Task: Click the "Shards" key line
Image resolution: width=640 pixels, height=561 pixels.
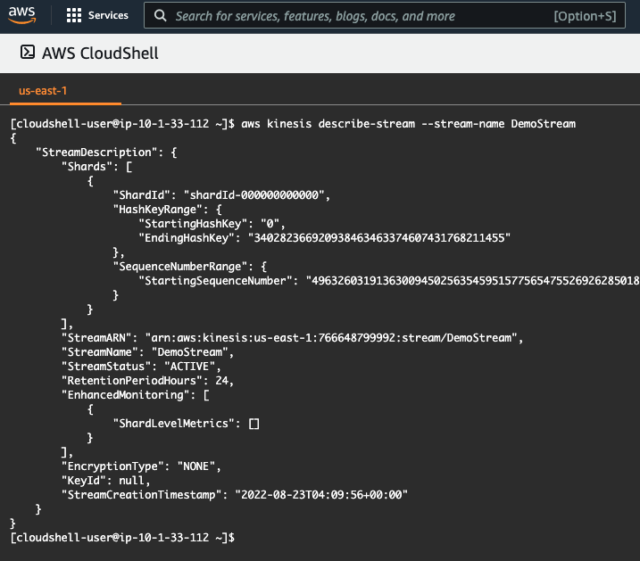Action: [97, 167]
